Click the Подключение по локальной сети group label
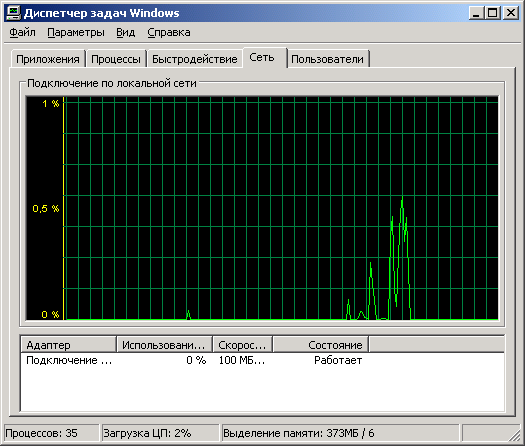The image size is (525, 446). [112, 83]
